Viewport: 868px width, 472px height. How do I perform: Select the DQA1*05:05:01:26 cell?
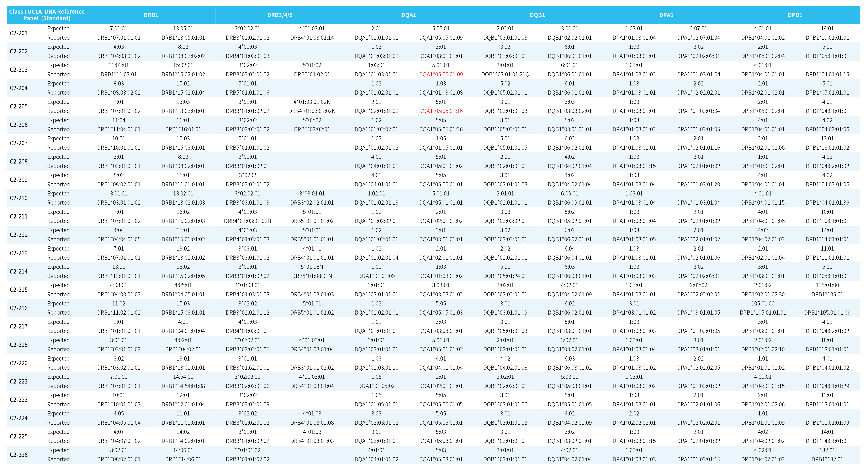click(x=441, y=130)
